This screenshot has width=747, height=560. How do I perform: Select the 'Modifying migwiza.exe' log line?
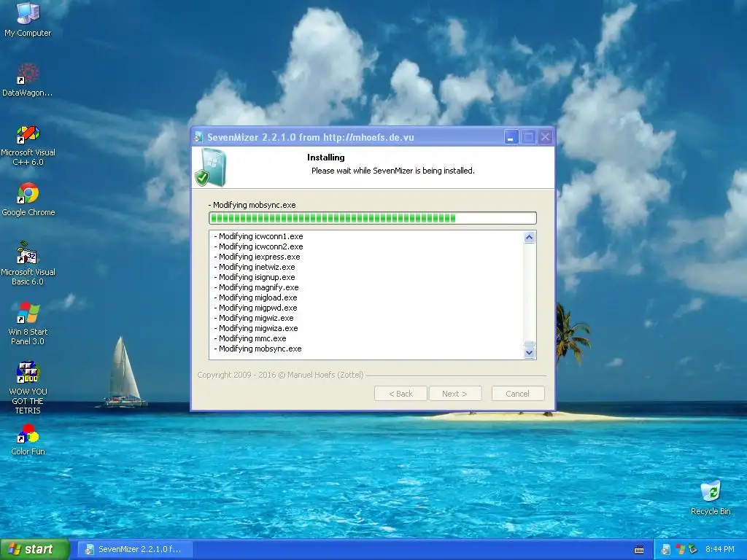click(x=256, y=329)
